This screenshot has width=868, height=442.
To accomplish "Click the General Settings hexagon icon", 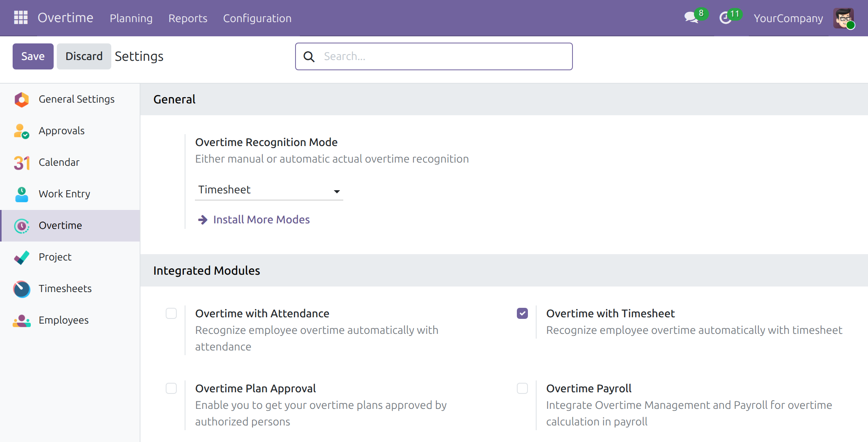I will [22, 99].
